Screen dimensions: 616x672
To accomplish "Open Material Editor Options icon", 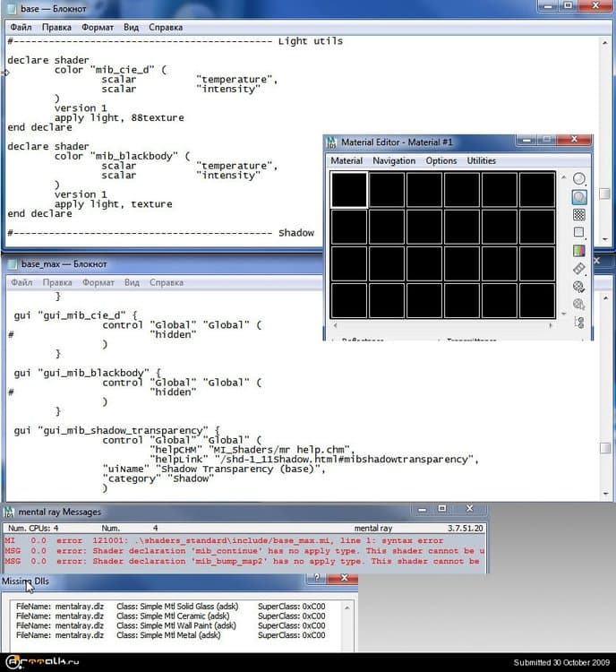I will (578, 287).
